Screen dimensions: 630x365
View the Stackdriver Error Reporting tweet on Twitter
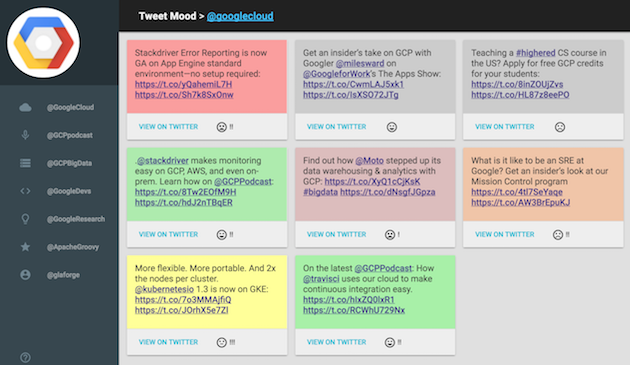click(168, 127)
